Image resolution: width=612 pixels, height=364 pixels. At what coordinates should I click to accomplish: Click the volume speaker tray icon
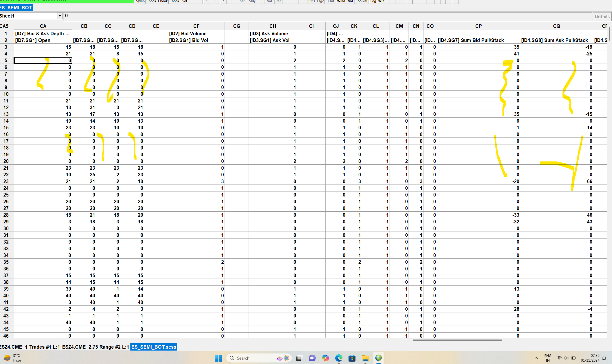[x=566, y=358]
